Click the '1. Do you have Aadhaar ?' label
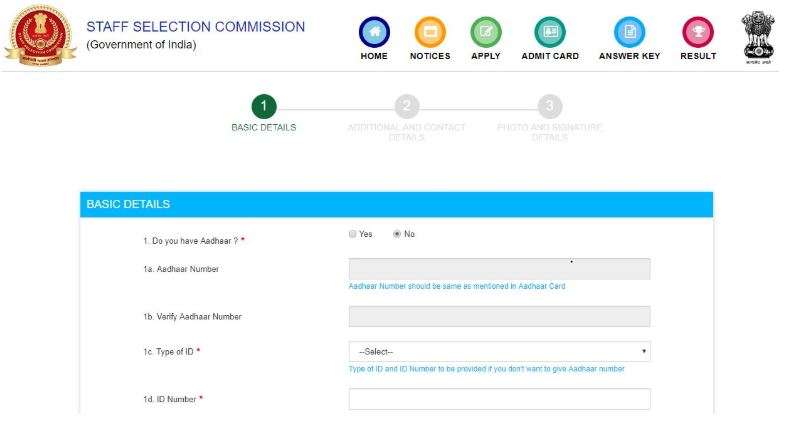788x425 pixels. pos(194,241)
